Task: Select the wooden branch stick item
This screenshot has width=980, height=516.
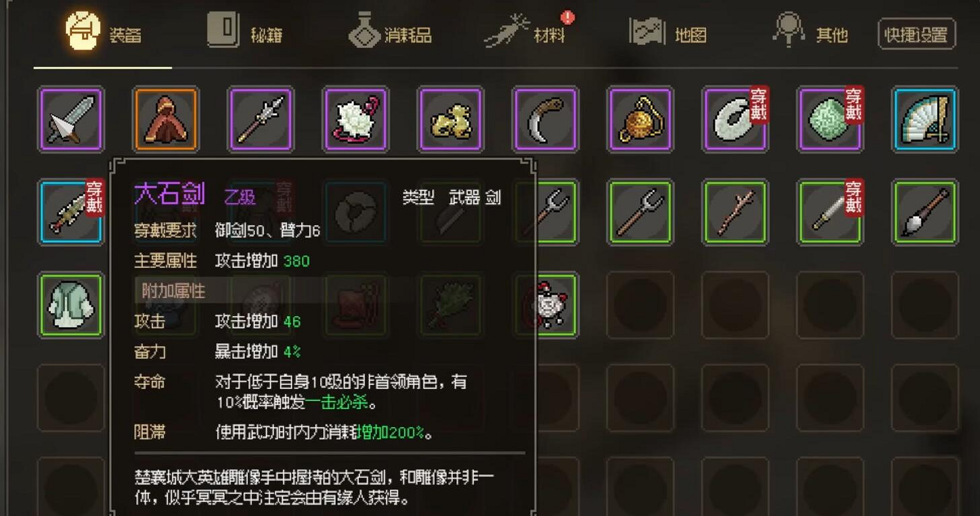Action: click(736, 212)
